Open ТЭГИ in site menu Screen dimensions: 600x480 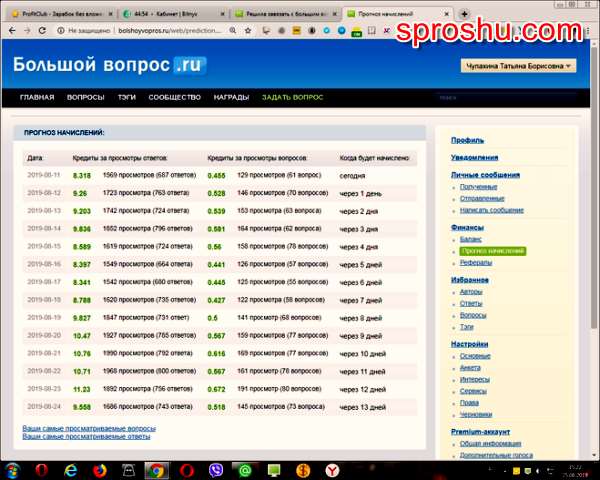pos(127,97)
